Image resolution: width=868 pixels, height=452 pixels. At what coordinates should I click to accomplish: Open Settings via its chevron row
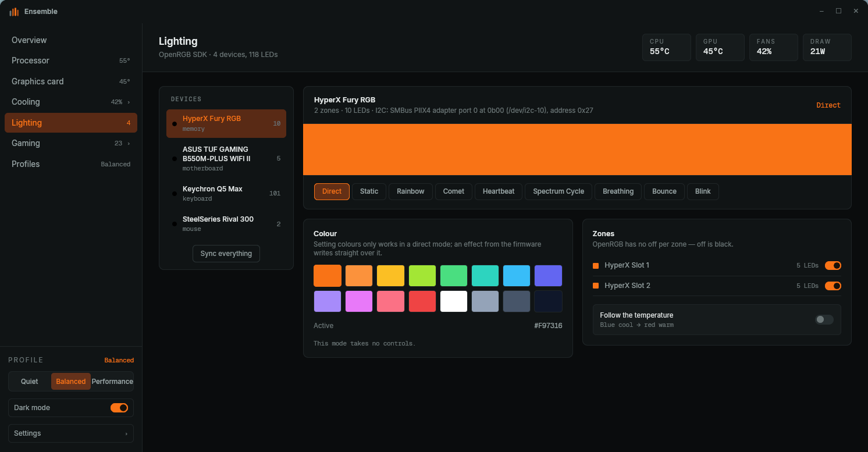pyautogui.click(x=71, y=433)
